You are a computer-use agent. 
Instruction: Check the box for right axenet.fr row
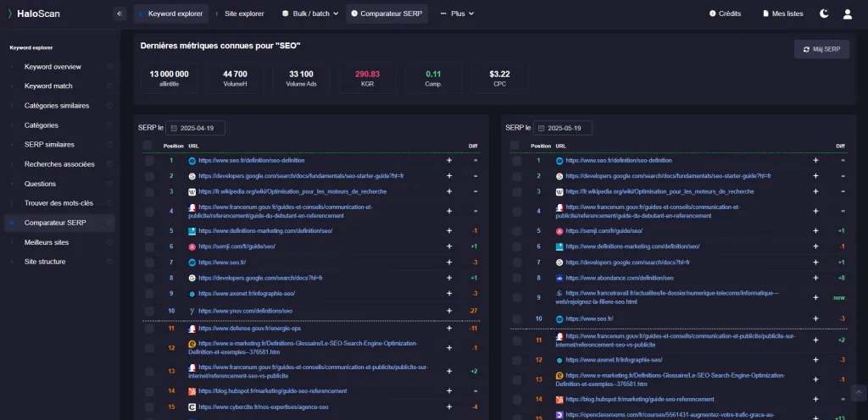tap(516, 361)
